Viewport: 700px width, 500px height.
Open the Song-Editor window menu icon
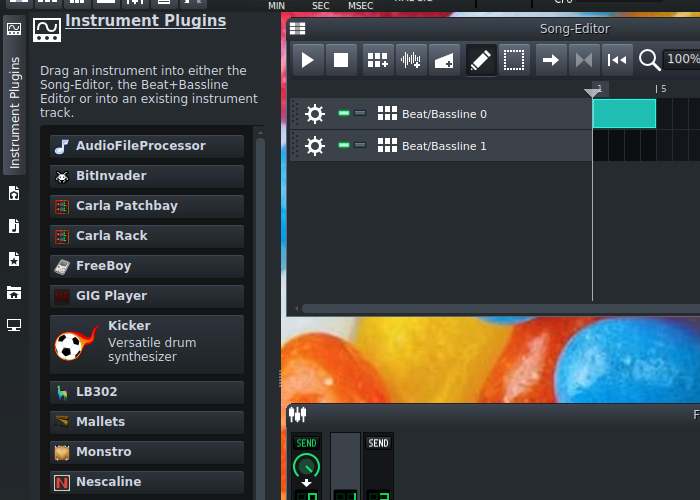click(297, 29)
